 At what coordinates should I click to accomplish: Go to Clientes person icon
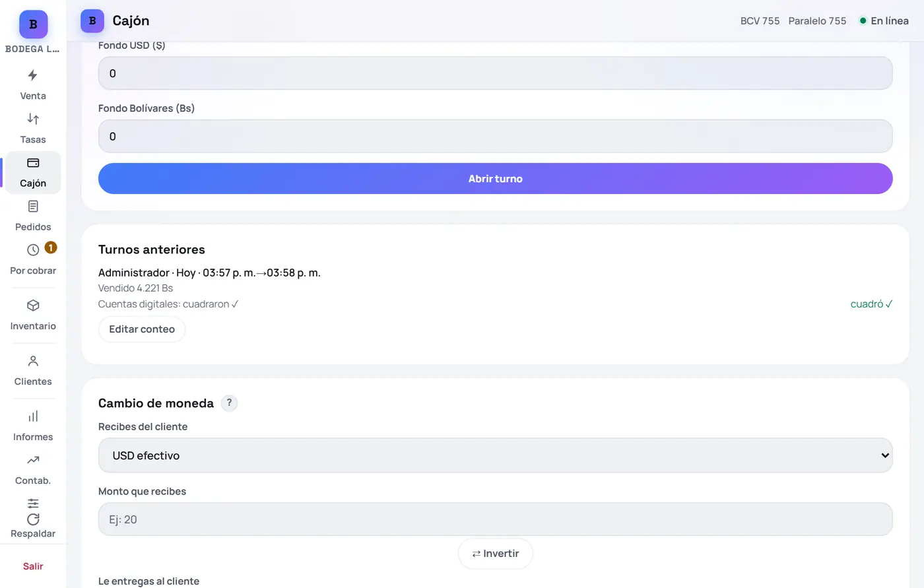pos(33,361)
